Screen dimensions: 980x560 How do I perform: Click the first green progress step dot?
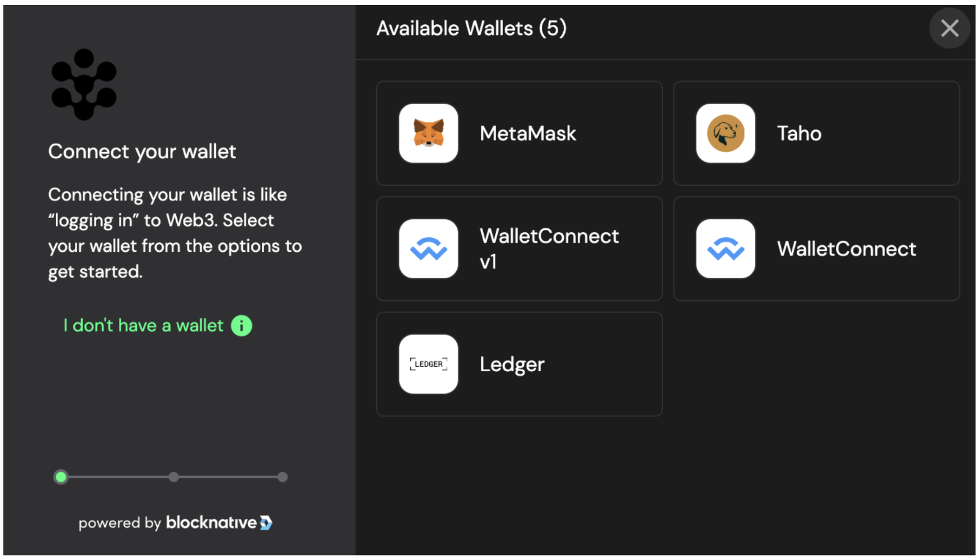tap(61, 477)
